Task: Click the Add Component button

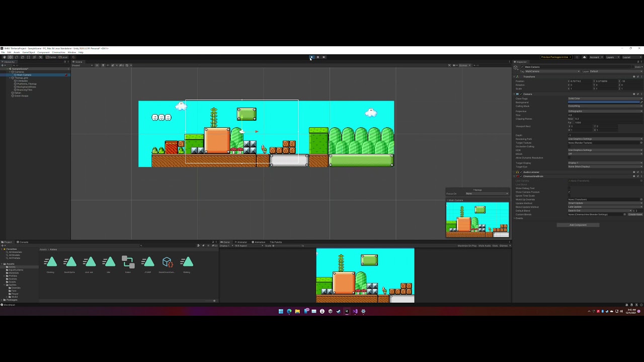Action: tap(578, 225)
